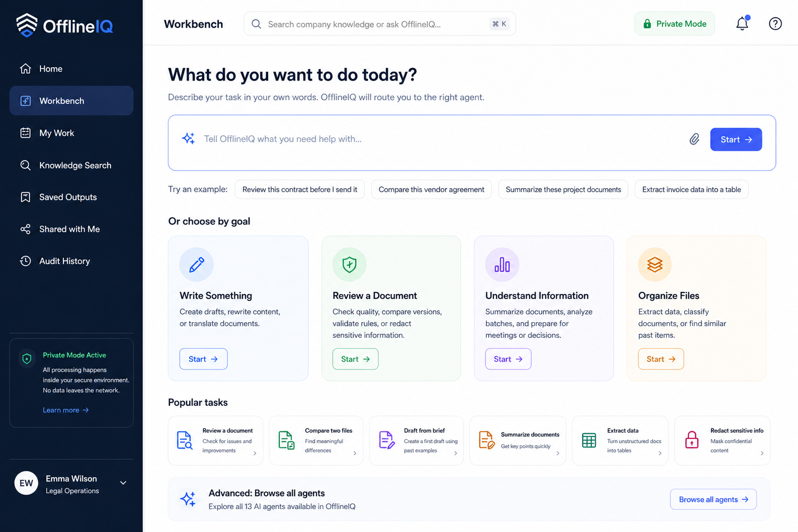798x532 pixels.
Task: Click the Review a document task icon
Action: click(185, 440)
